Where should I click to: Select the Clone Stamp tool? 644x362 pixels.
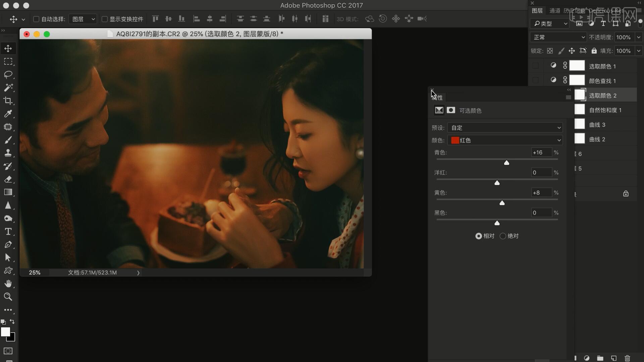tap(8, 153)
